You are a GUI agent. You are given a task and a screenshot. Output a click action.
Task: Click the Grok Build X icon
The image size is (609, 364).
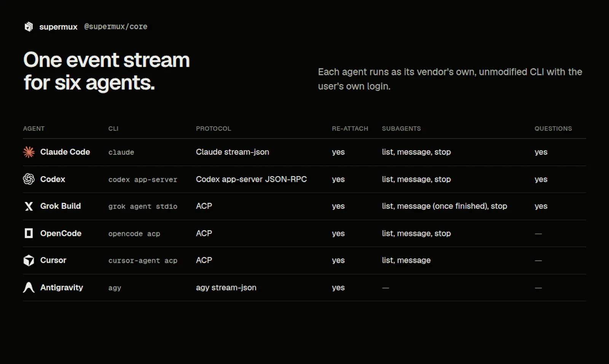[29, 206]
